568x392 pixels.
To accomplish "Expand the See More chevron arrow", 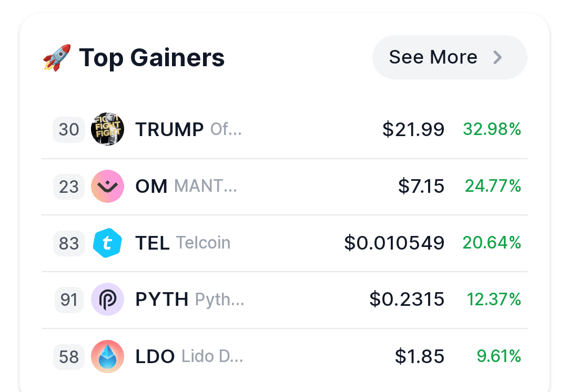I will click(498, 57).
